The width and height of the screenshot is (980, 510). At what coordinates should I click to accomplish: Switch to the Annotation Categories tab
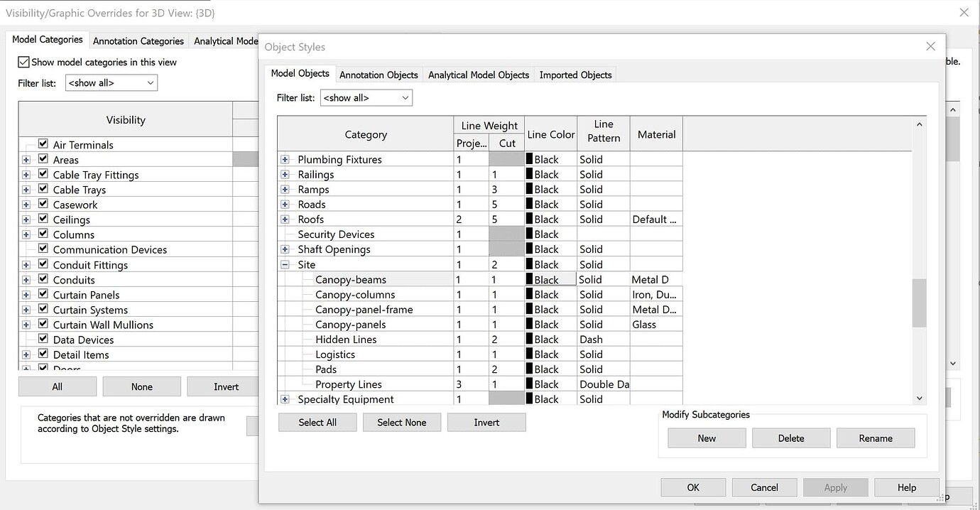(x=138, y=40)
